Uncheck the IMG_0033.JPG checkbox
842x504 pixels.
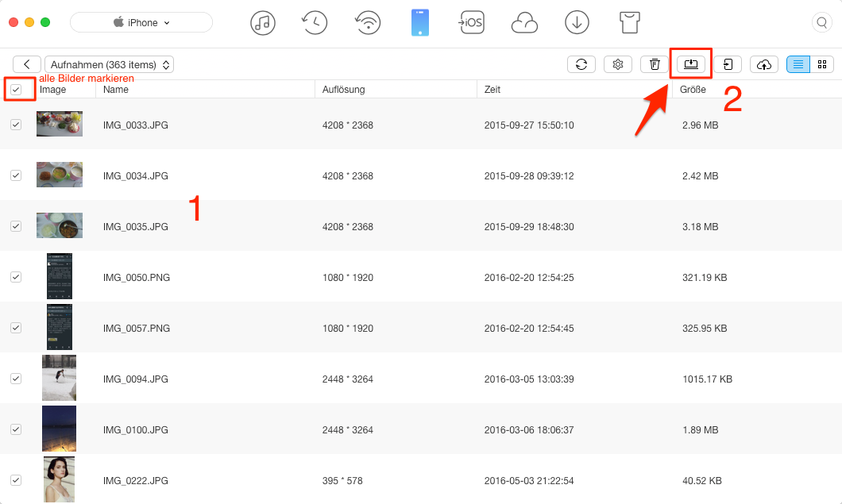coord(16,125)
